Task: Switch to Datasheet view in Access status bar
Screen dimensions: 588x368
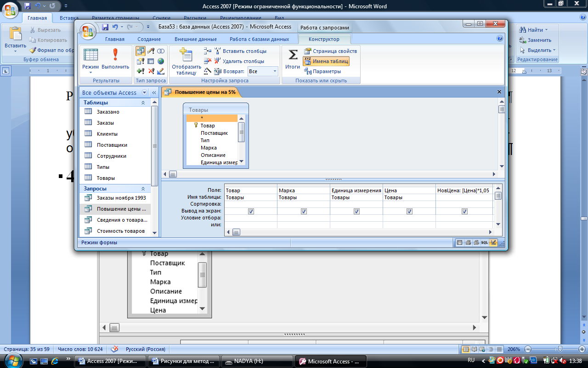Action: tap(460, 242)
